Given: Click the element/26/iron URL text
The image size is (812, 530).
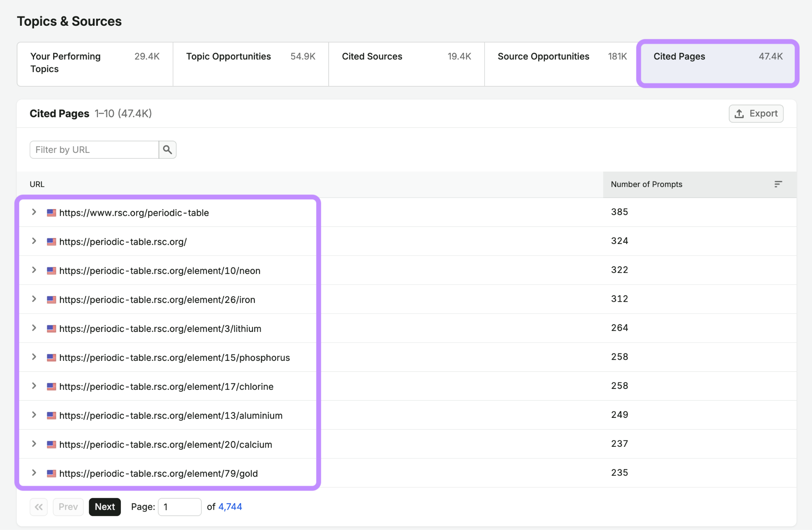Looking at the screenshot, I should 157,300.
